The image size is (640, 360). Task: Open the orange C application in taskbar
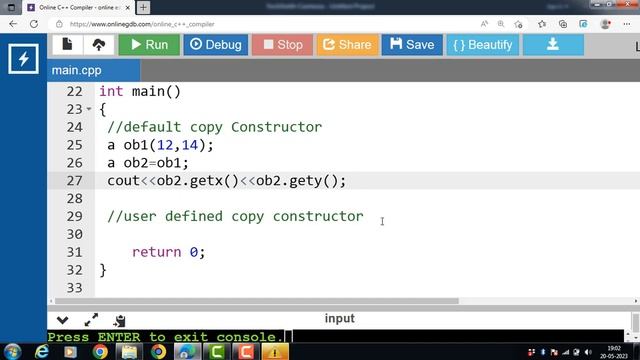(x=246, y=351)
